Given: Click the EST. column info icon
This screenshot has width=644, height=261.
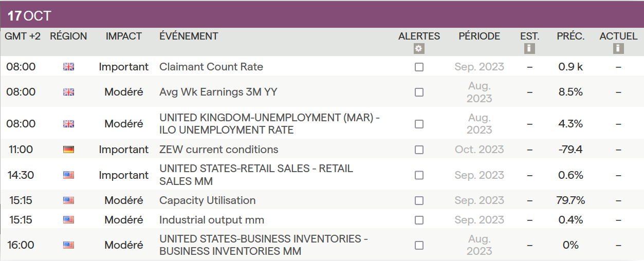Looking at the screenshot, I should (529, 49).
